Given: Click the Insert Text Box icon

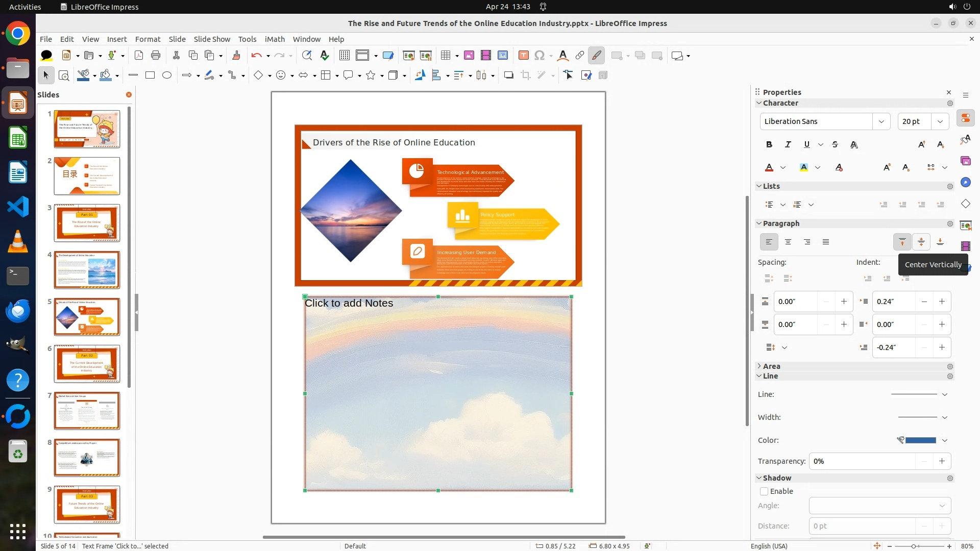Looking at the screenshot, I should (523, 56).
